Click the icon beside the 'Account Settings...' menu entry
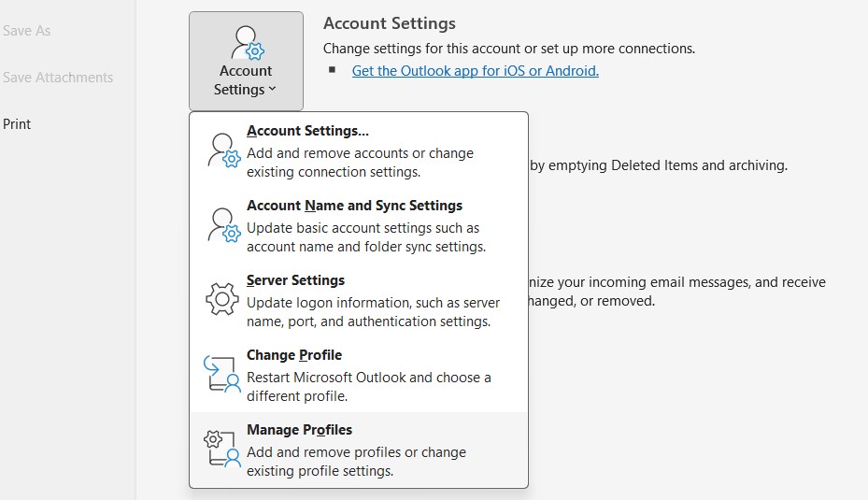This screenshot has height=500, width=868. (223, 150)
